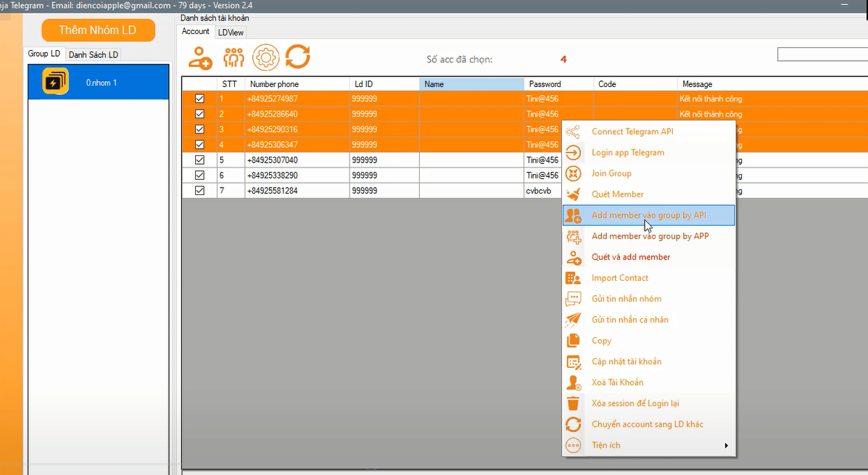868x475 pixels.
Task: Expand the Tiện ích submenu arrow
Action: pyautogui.click(x=727, y=445)
